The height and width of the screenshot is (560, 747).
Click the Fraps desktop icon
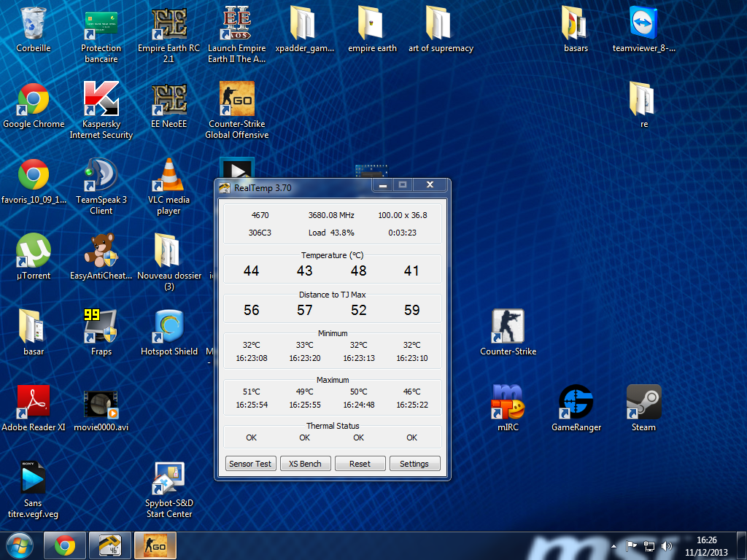pyautogui.click(x=101, y=327)
